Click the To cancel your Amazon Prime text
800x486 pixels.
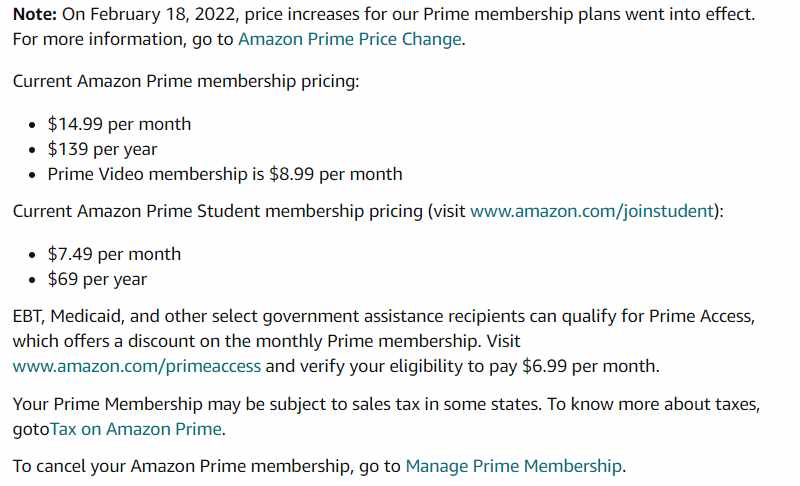118,466
